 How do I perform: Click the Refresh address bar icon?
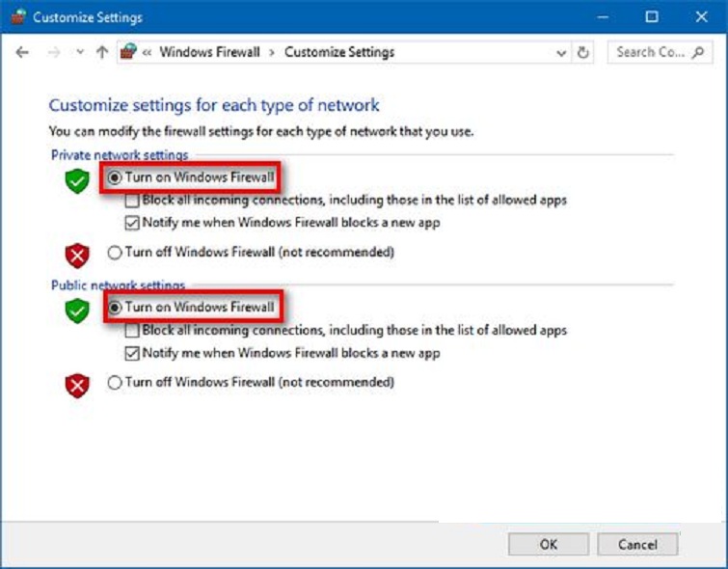[583, 53]
